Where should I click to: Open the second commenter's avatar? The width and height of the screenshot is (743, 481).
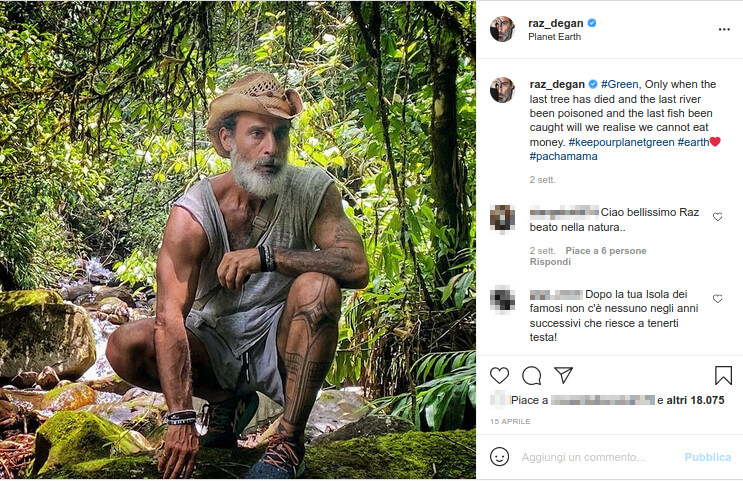[502, 299]
